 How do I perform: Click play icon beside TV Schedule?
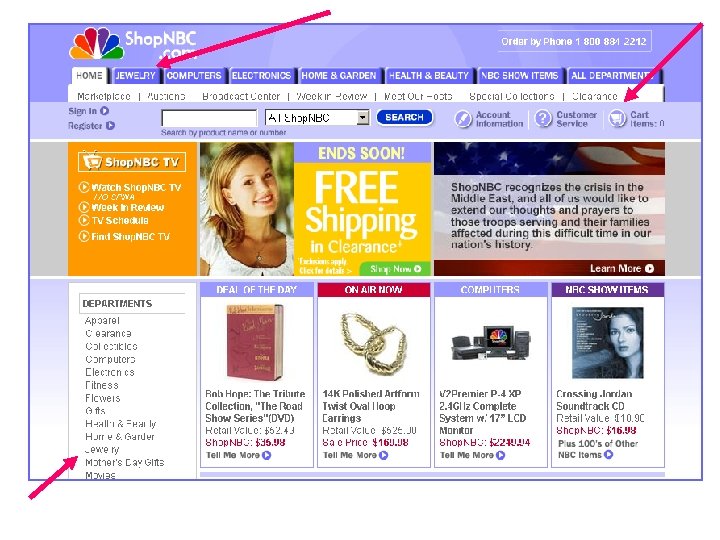[84, 220]
